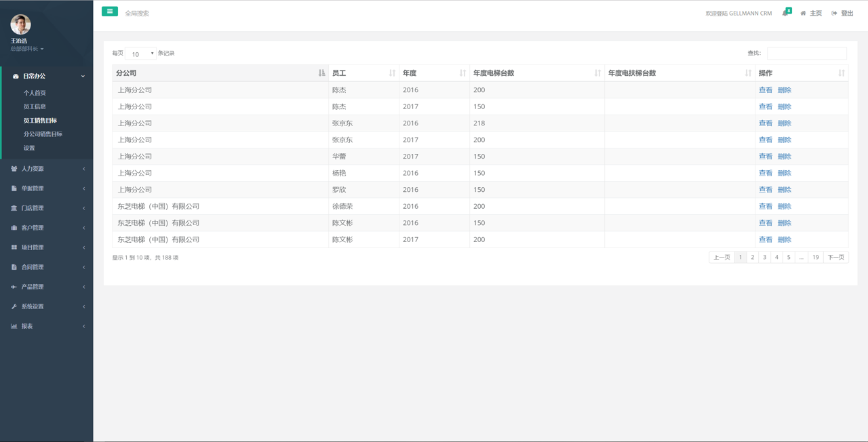Sort by 年度电扶梯台数 column sort arrows
Image resolution: width=868 pixels, height=442 pixels.
click(748, 73)
